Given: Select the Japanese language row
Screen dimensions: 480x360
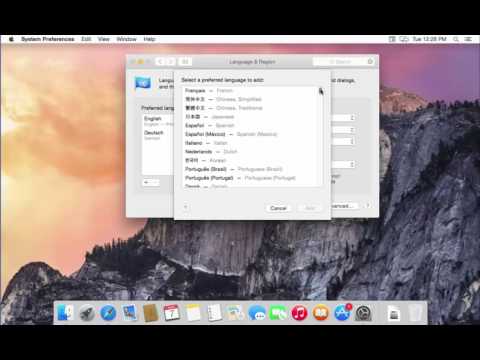Looking at the screenshot, I should point(251,117).
